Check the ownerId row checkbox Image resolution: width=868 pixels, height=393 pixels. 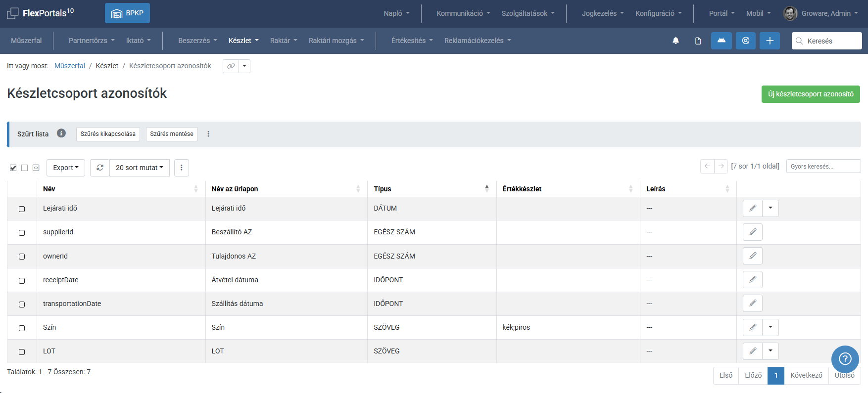click(22, 257)
